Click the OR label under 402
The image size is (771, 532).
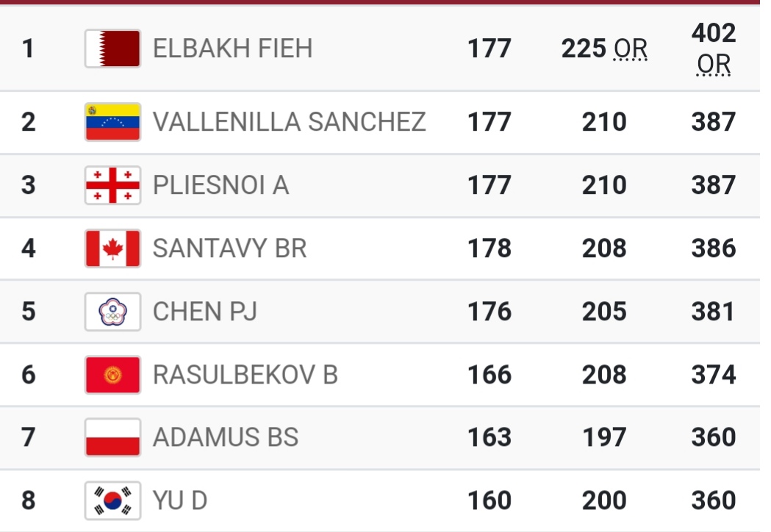[x=714, y=66]
